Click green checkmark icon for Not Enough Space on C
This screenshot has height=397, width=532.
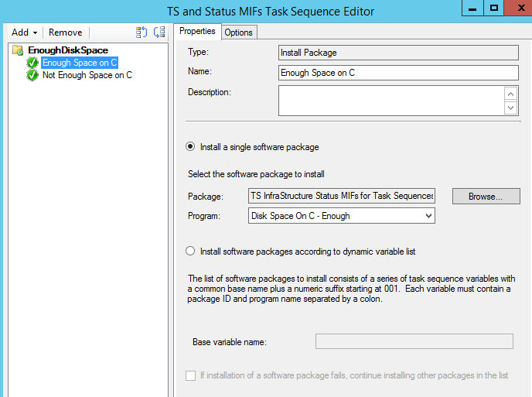click(32, 75)
